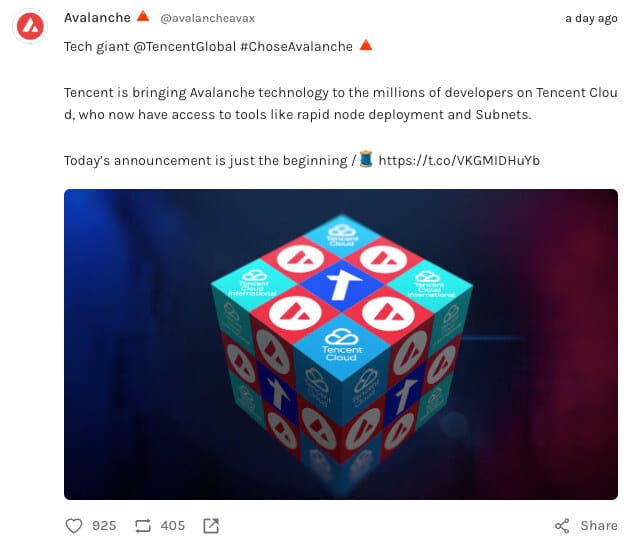Click the 925 likes count
The height and width of the screenshot is (539, 630).
pyautogui.click(x=104, y=526)
